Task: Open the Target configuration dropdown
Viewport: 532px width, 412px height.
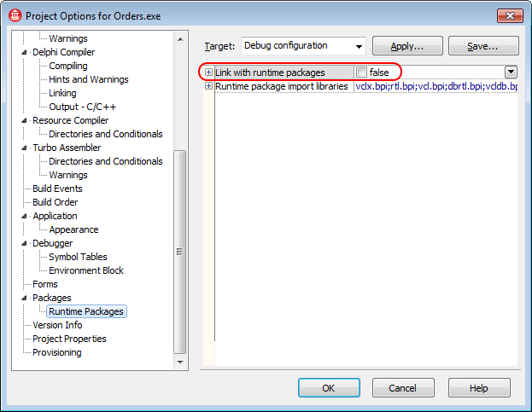Action: pos(359,46)
